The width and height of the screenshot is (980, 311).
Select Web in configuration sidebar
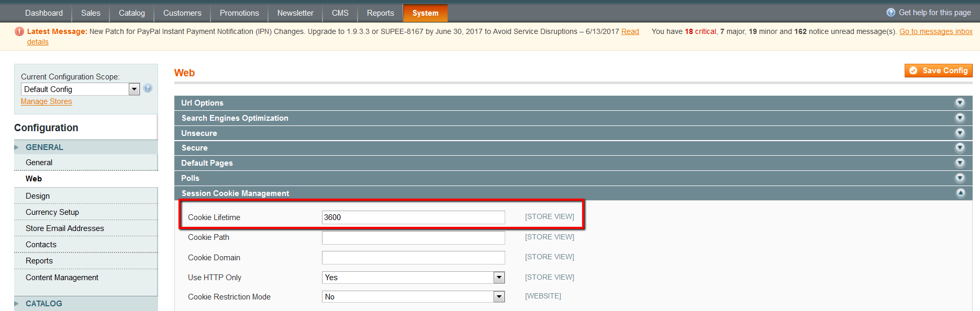pyautogui.click(x=86, y=179)
